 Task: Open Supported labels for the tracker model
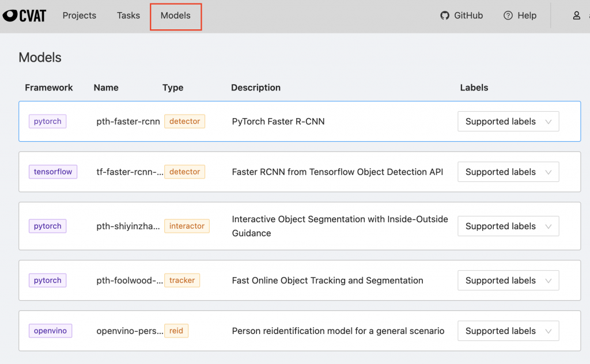pos(508,280)
